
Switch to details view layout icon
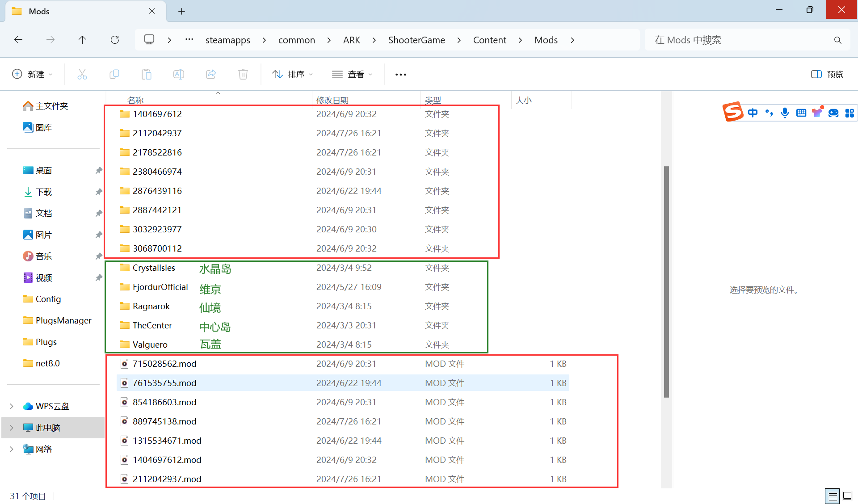tap(833, 496)
